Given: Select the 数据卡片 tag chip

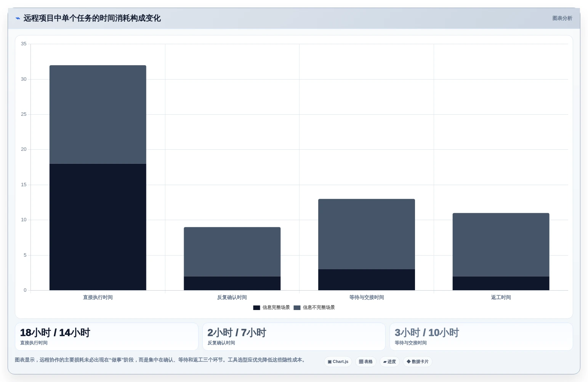Looking at the screenshot, I should coord(418,361).
